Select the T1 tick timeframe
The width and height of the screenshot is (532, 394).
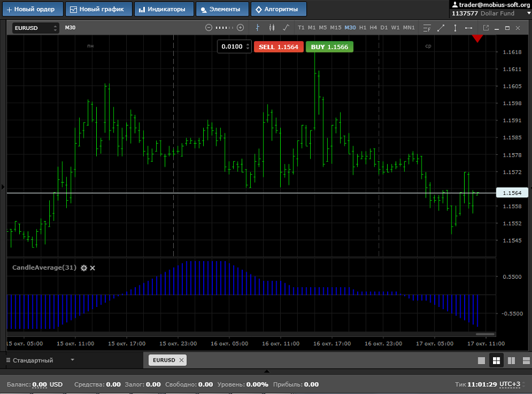click(301, 28)
